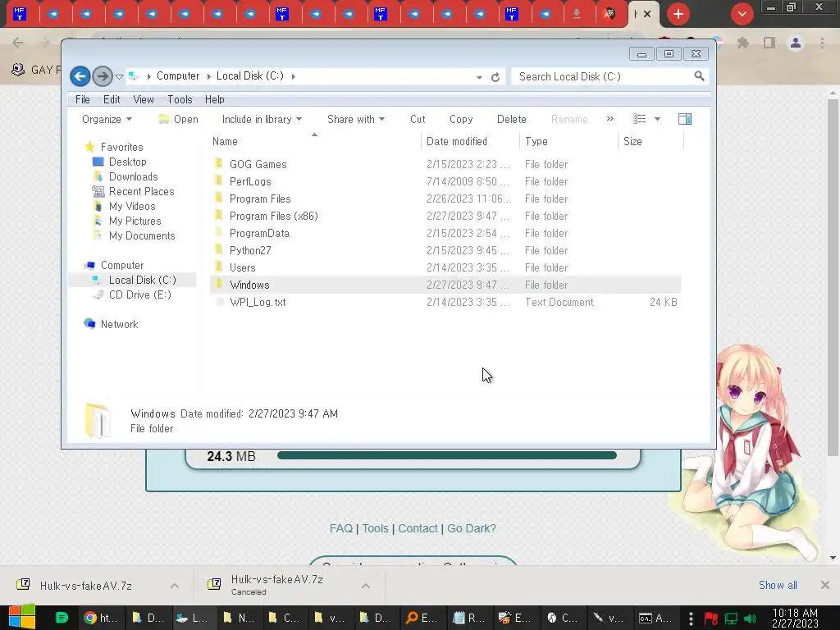840x630 pixels.
Task: Open the Tools link on webpage
Action: click(x=375, y=529)
